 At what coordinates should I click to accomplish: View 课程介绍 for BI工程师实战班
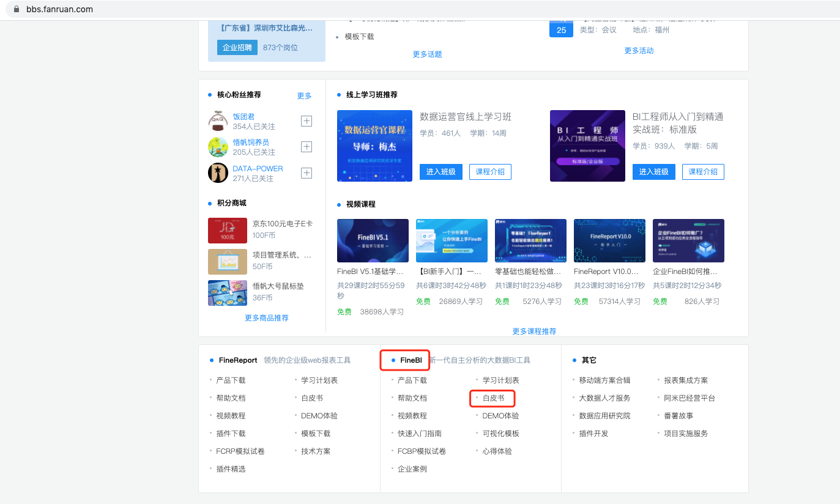point(703,172)
